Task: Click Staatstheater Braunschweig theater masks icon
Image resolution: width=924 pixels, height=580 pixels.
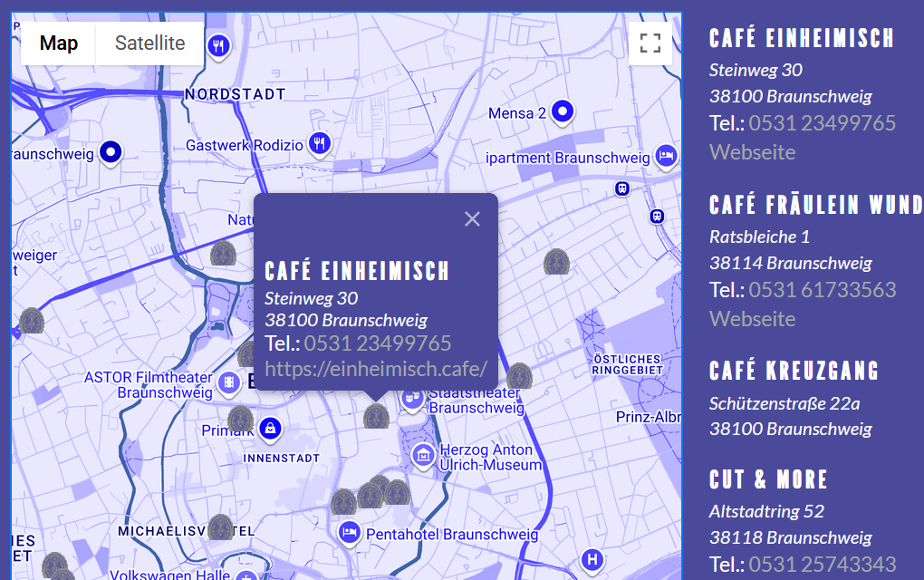Action: [x=412, y=400]
